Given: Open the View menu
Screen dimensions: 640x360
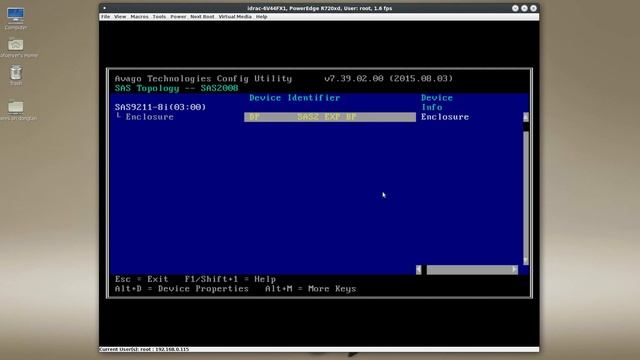Looking at the screenshot, I should tap(120, 17).
